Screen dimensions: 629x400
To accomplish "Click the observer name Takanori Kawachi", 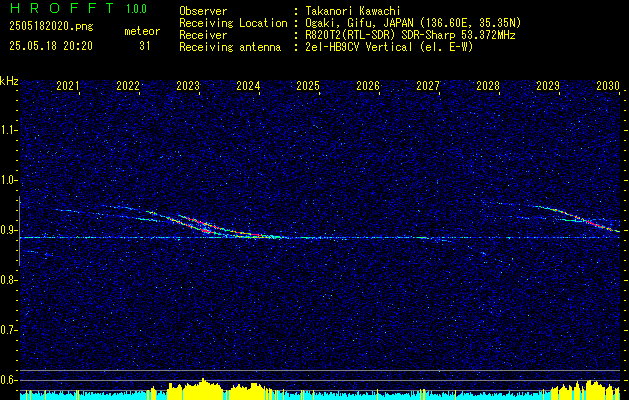I will (x=354, y=11).
